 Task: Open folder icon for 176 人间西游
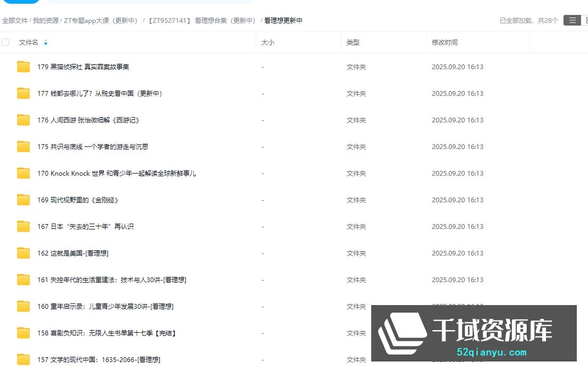coord(23,120)
